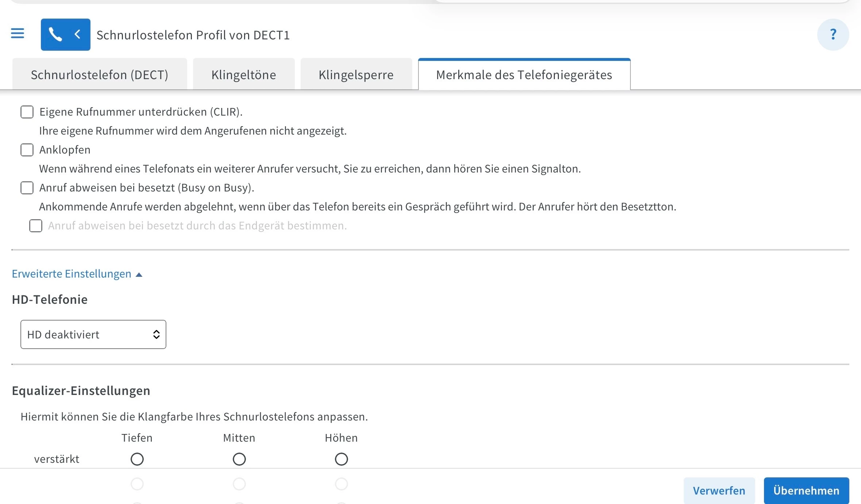Click the triangle icon next to Erweiterte Einstellungen
861x504 pixels.
coord(139,275)
